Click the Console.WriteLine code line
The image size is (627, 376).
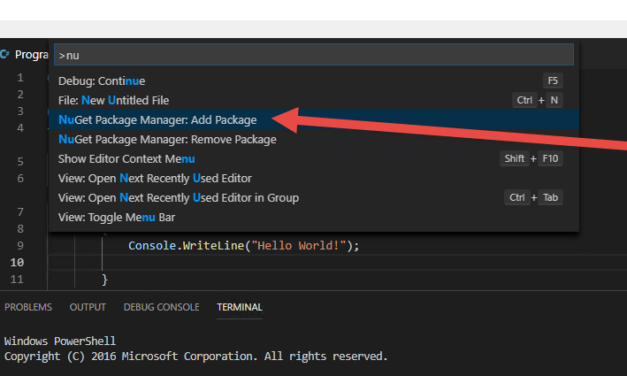click(244, 245)
